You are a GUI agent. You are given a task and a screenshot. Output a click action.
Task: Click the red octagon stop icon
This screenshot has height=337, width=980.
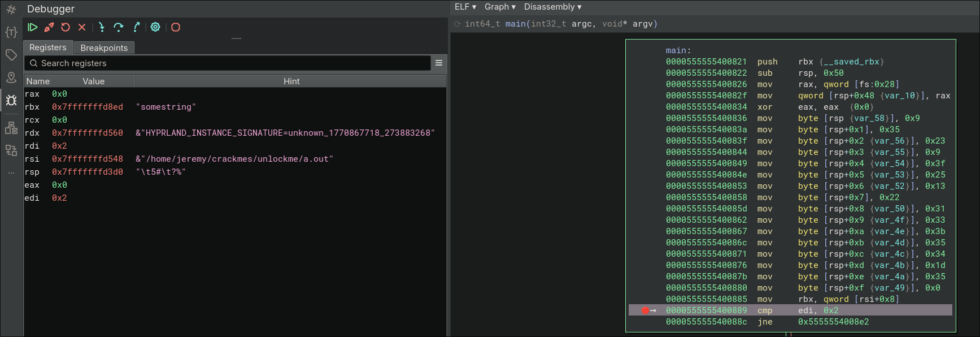[176, 27]
